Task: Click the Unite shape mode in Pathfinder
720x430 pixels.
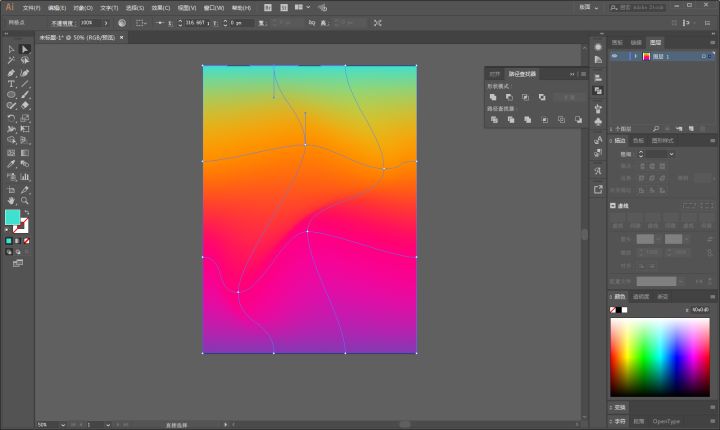Action: click(493, 97)
